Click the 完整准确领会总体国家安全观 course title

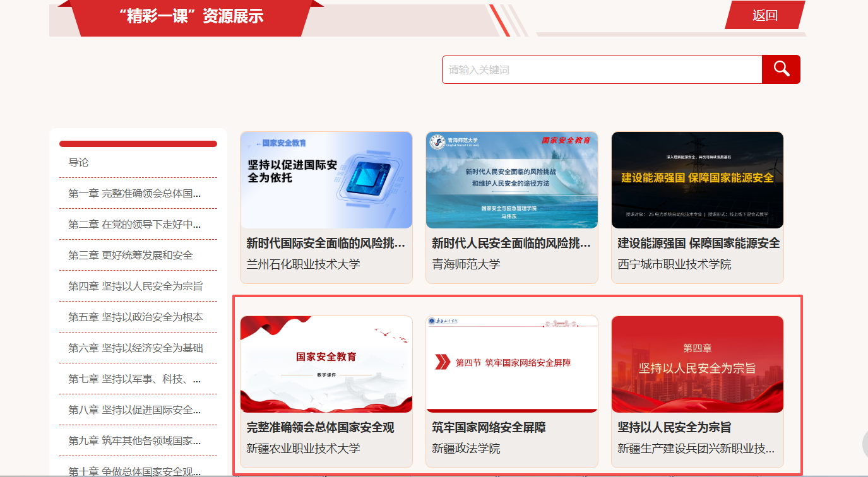pos(320,427)
